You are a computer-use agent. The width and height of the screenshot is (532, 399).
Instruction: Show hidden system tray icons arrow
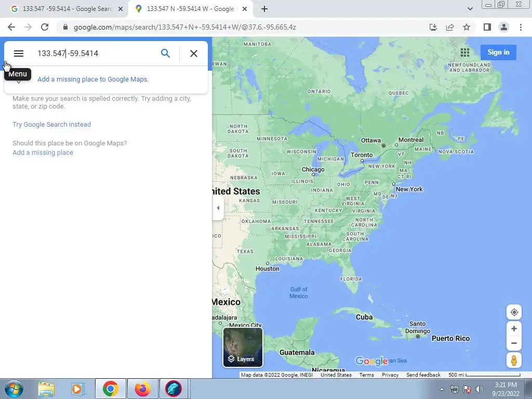[442, 389]
